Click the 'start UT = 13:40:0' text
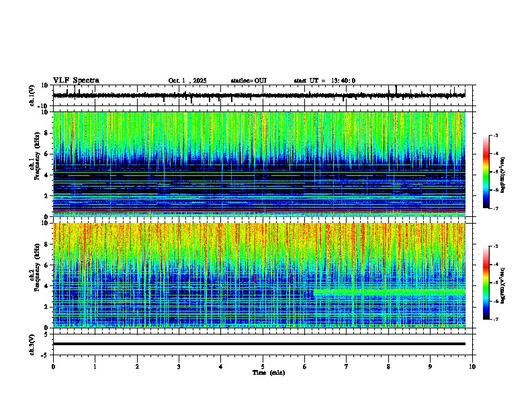This screenshot has height=411, width=532. coord(324,81)
